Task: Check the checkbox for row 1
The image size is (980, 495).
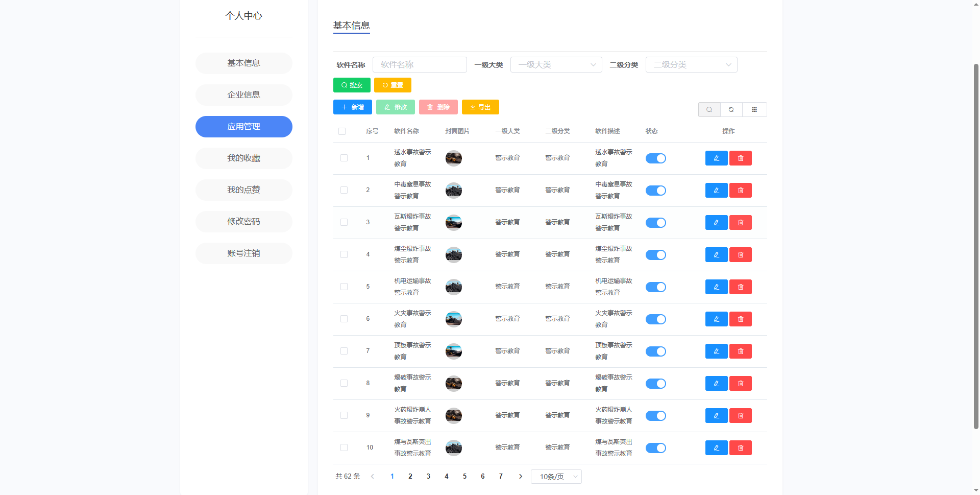Action: click(x=344, y=158)
